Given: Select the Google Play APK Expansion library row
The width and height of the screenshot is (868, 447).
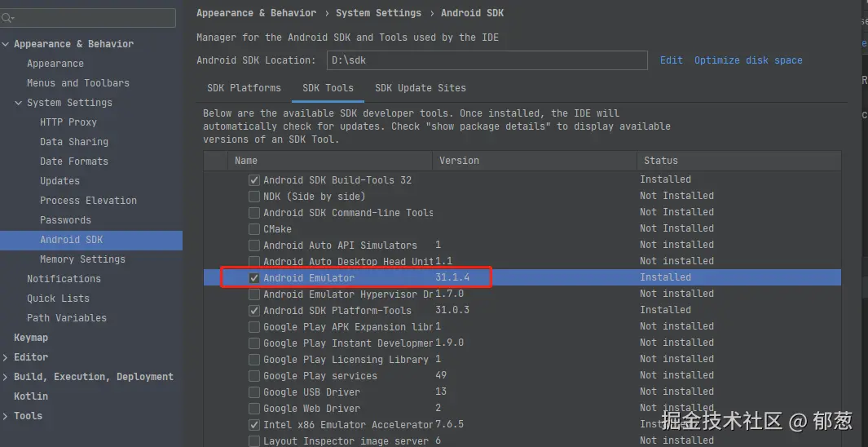Looking at the screenshot, I should (x=522, y=327).
